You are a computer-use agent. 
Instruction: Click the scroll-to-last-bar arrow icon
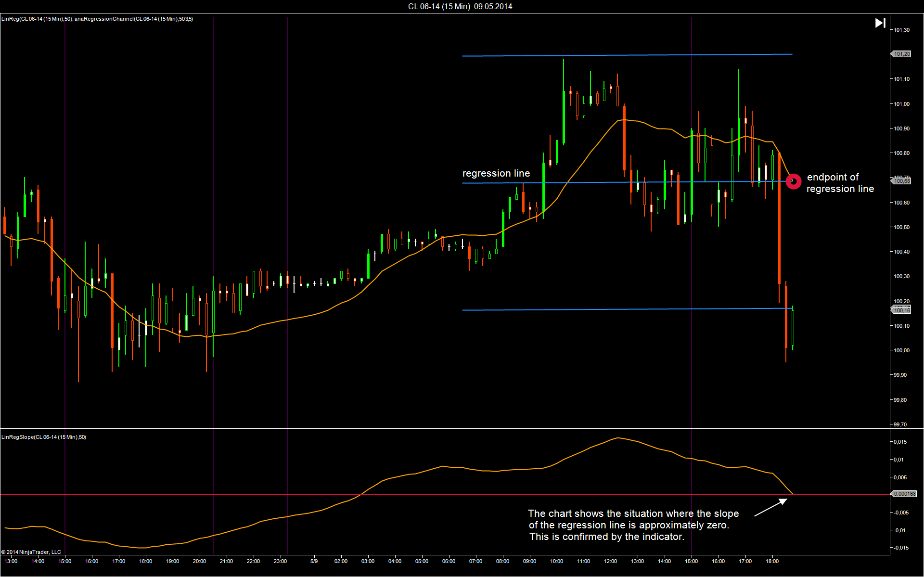click(x=880, y=23)
